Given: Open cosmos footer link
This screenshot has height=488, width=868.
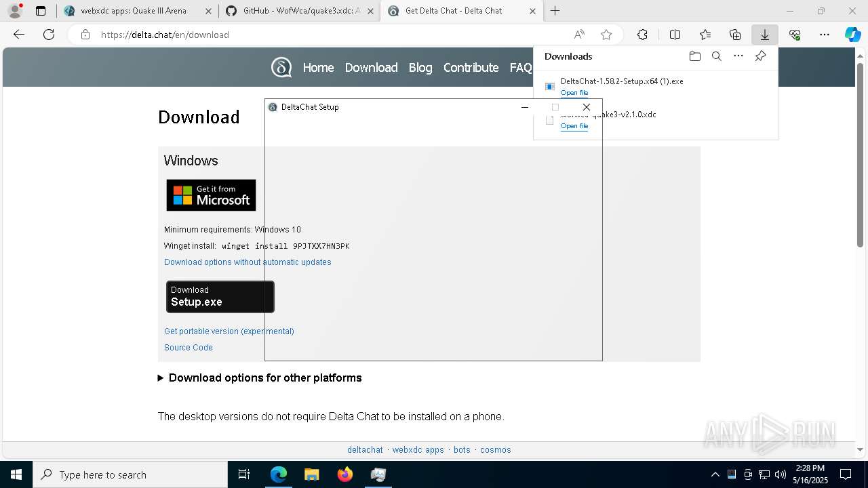Looking at the screenshot, I should [496, 450].
